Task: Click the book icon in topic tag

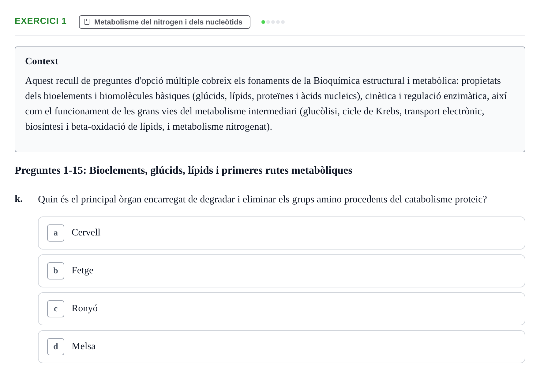Action: 87,22
